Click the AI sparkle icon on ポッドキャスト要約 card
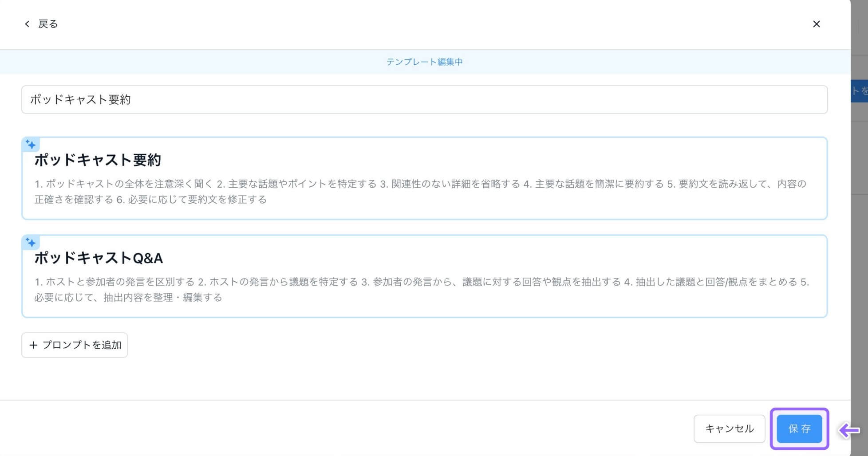The image size is (868, 456). click(31, 145)
